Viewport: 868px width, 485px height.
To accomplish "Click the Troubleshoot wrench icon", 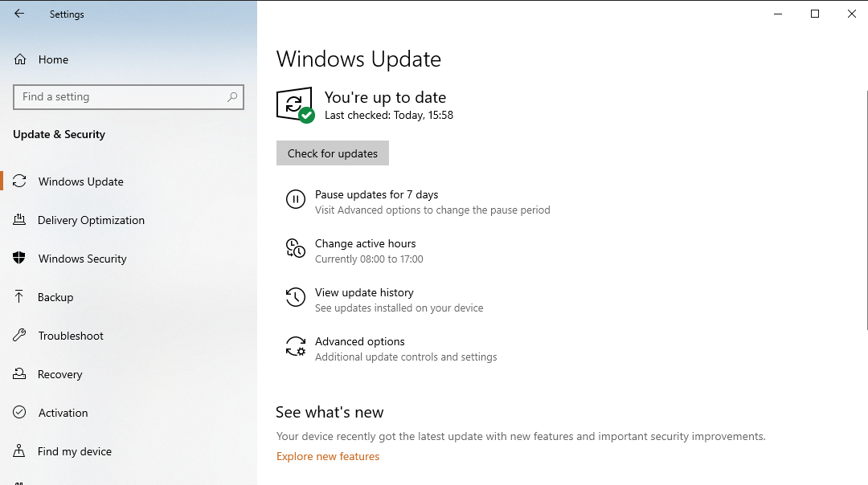I will (x=19, y=335).
